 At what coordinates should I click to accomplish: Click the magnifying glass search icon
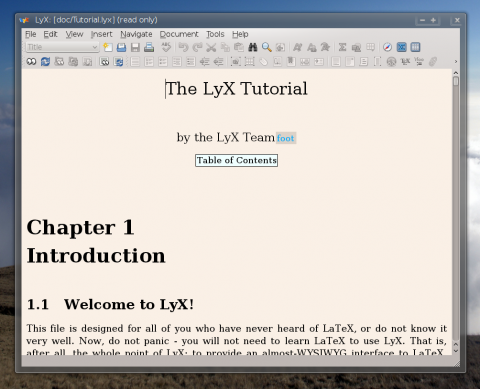pyautogui.click(x=266, y=47)
